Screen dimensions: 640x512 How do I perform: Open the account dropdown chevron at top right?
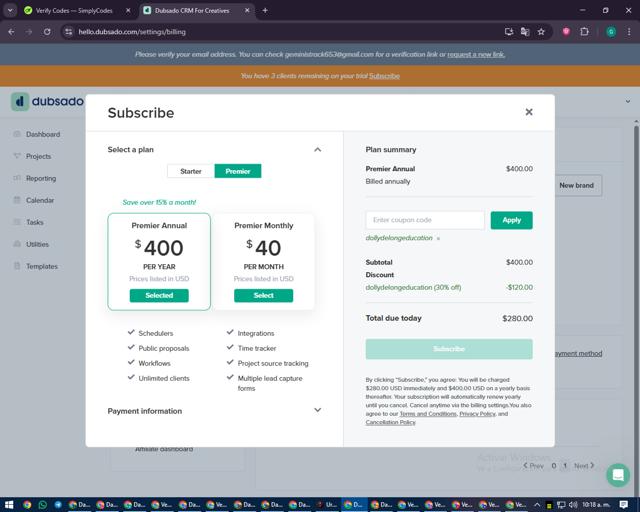[x=628, y=101]
